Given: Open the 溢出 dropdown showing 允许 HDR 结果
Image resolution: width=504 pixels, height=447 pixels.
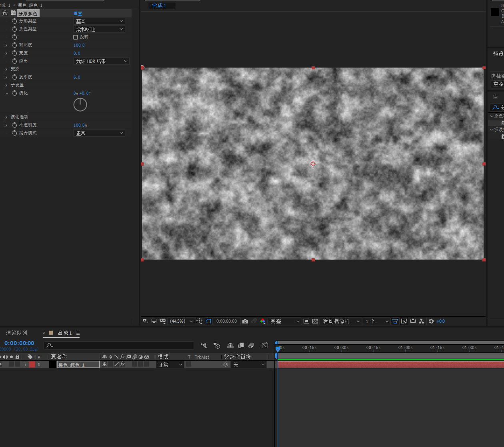Looking at the screenshot, I should (x=101, y=61).
